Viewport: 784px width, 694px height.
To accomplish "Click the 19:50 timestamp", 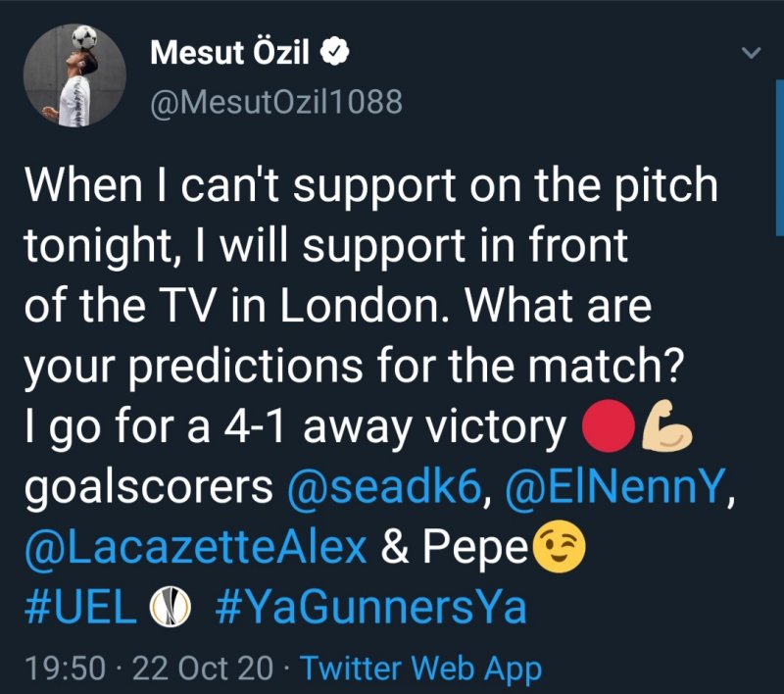I will pos(65,669).
